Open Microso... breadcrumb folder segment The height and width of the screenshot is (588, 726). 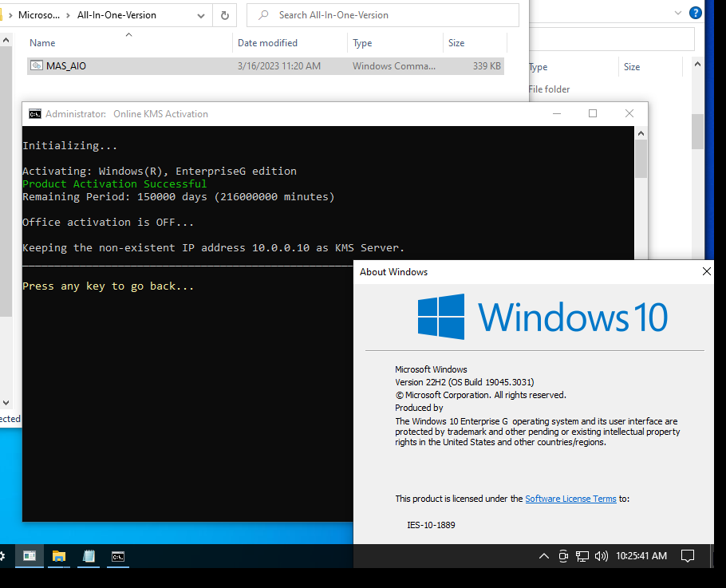pyautogui.click(x=39, y=15)
